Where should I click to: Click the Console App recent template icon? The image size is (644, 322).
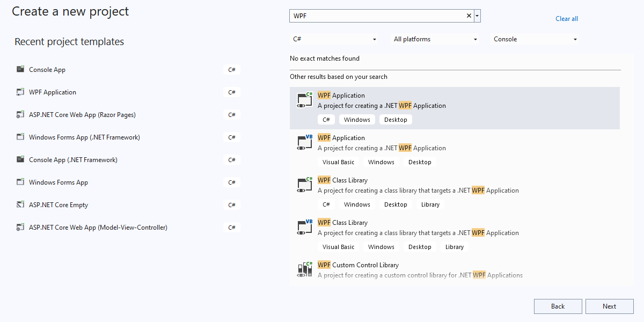click(20, 69)
